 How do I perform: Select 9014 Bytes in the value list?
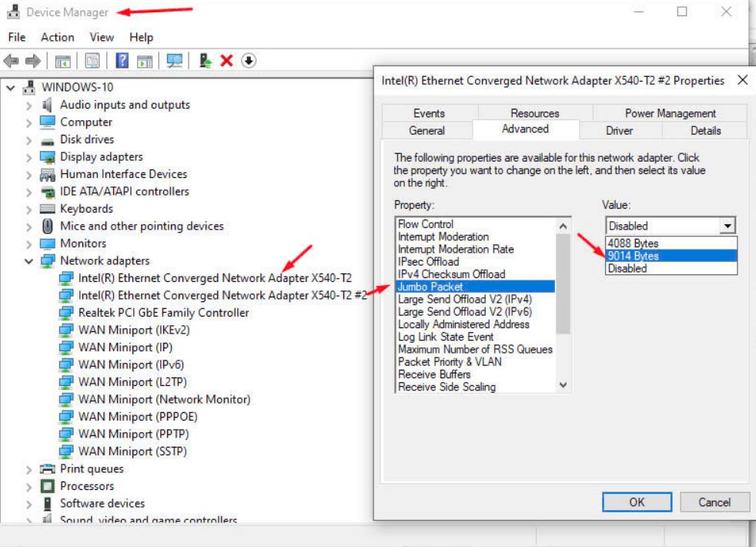click(671, 256)
